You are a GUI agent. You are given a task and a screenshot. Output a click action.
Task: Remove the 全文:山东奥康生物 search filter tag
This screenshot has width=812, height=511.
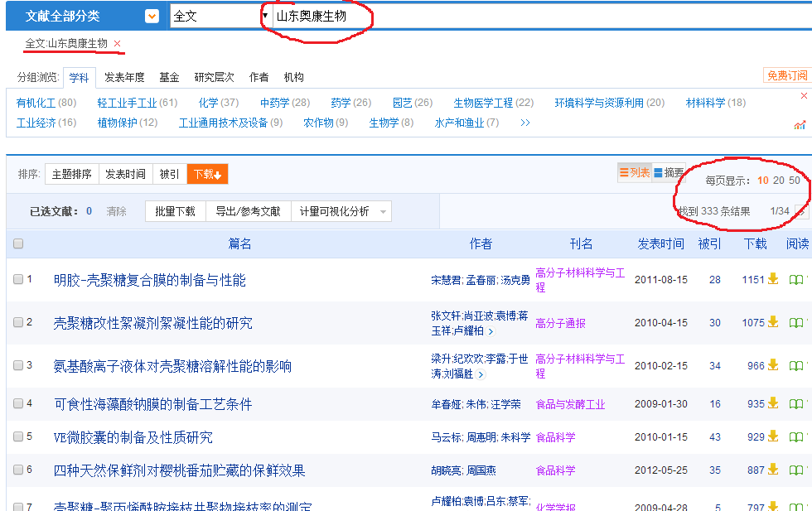pos(118,44)
